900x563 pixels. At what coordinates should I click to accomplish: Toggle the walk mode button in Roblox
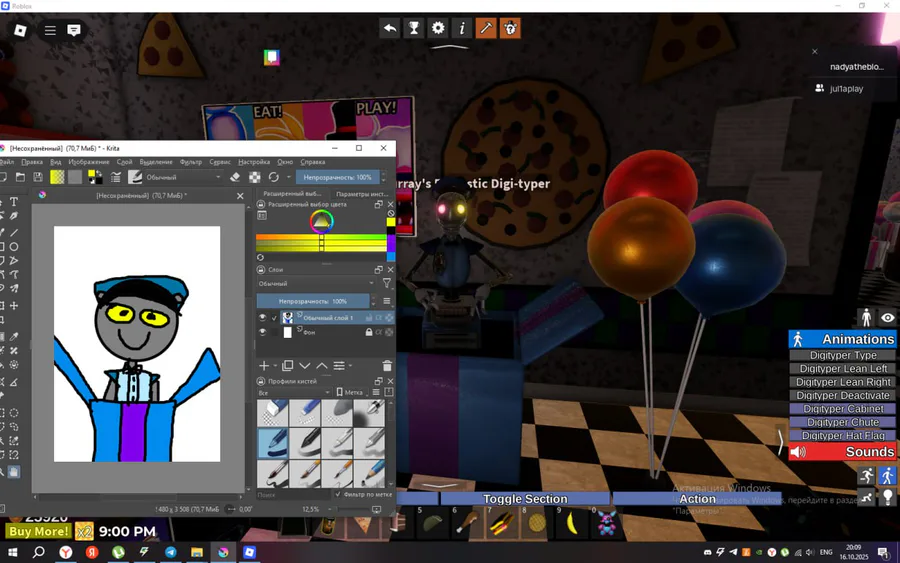(887, 476)
